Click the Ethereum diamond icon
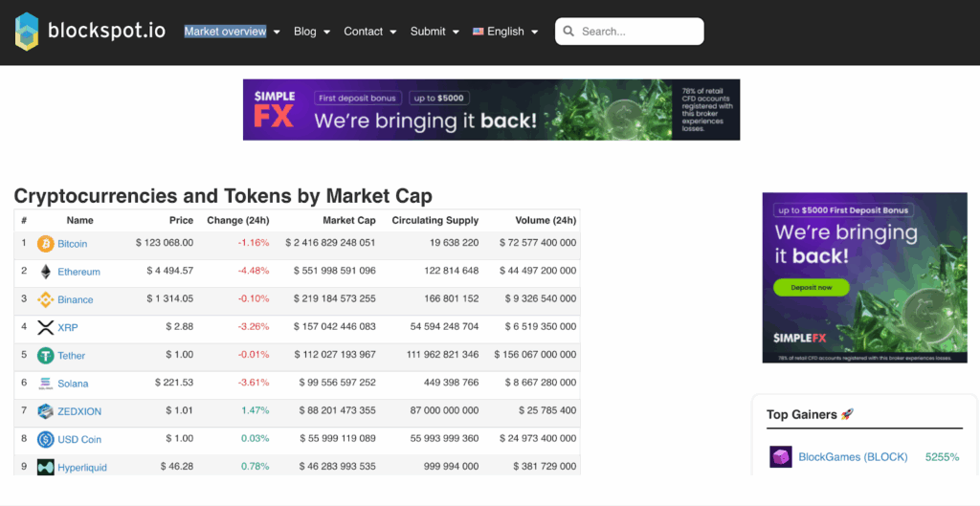Screen dimensions: 980x506 point(45,272)
